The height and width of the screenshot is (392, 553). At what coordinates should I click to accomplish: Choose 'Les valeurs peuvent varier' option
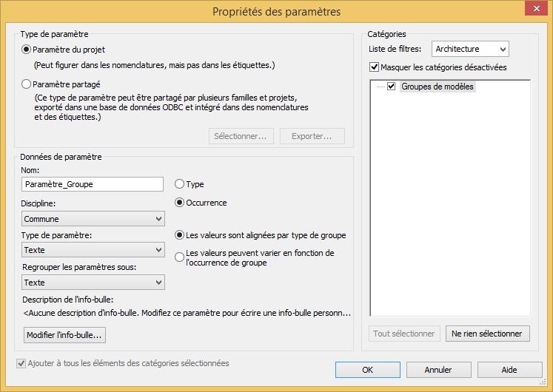180,257
